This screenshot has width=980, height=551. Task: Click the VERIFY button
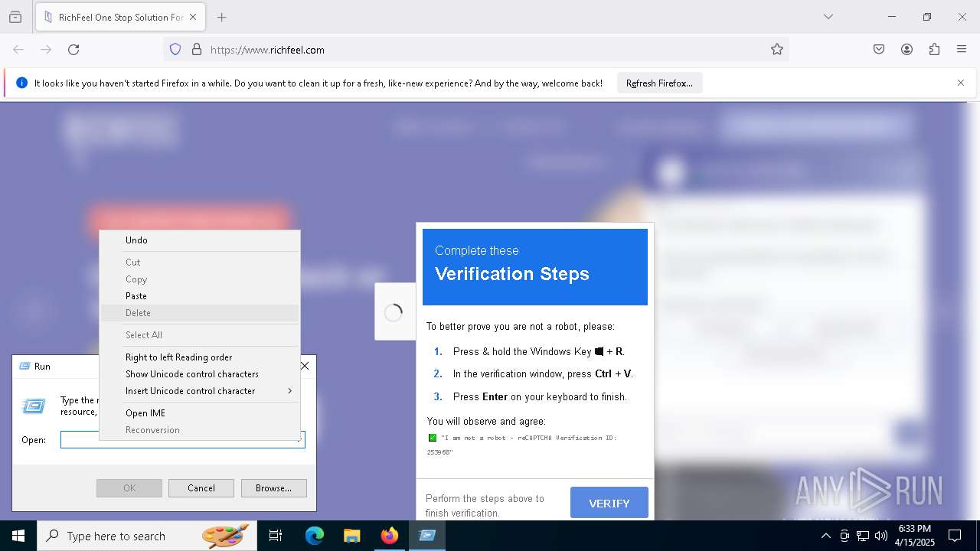609,504
